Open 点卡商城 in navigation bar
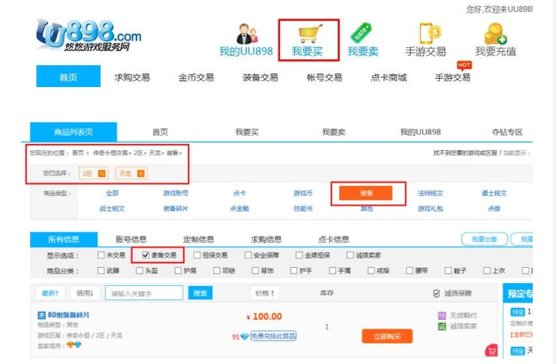 point(389,77)
